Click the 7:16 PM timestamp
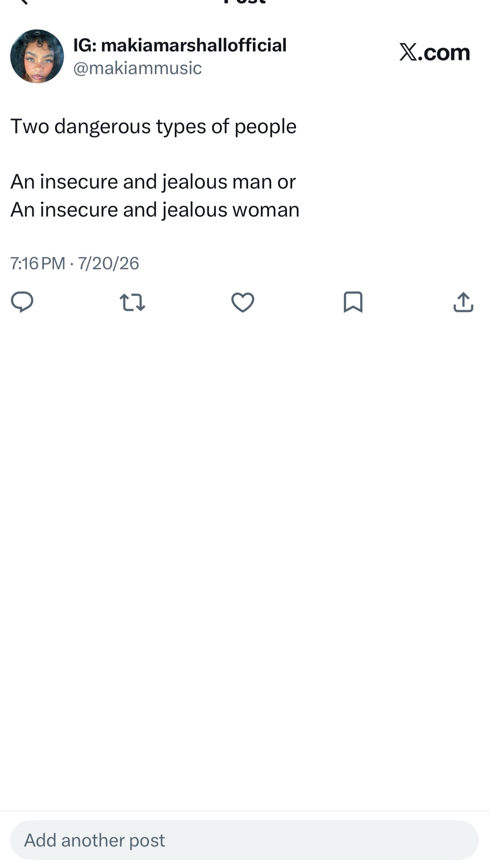This screenshot has width=489, height=868. pos(38,263)
